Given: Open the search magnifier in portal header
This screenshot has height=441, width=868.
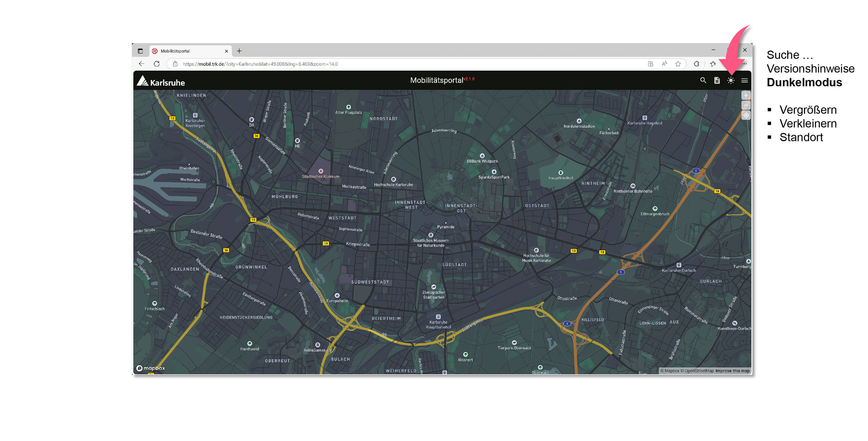Looking at the screenshot, I should (x=703, y=80).
